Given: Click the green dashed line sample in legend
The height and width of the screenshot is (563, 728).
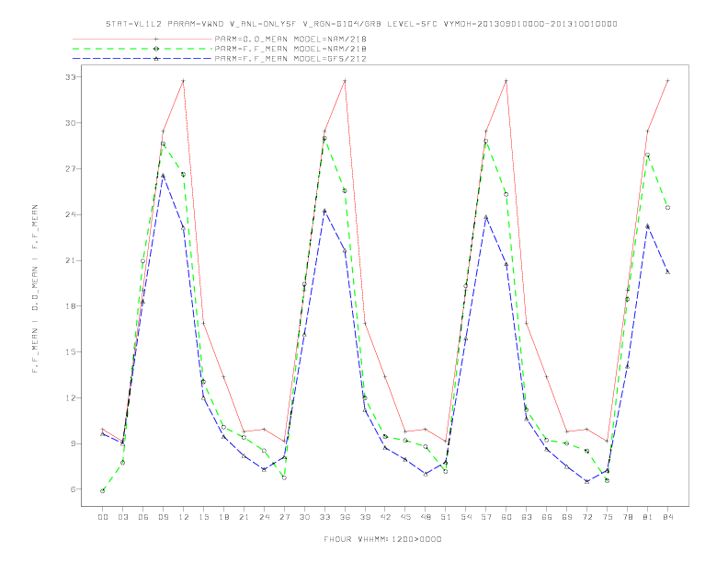Looking at the screenshot, I should (142, 49).
